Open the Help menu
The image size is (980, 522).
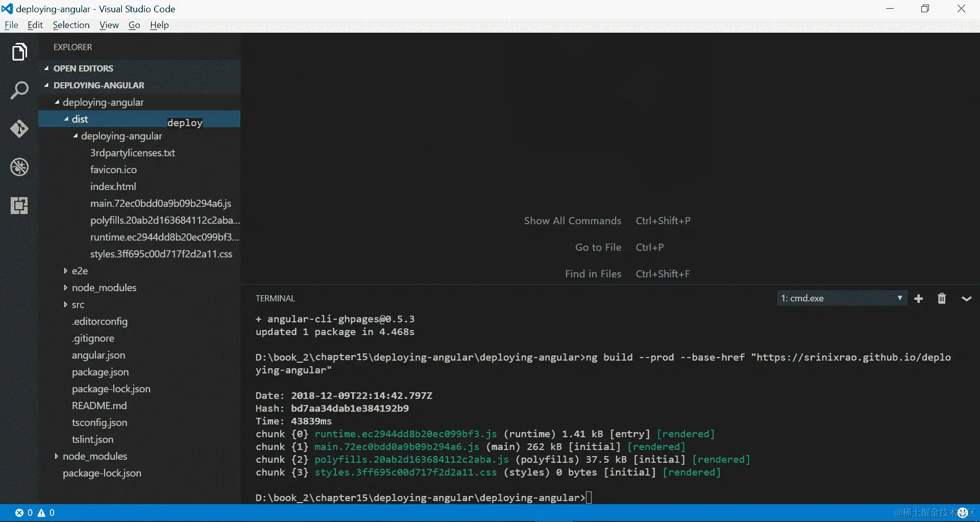coord(159,25)
